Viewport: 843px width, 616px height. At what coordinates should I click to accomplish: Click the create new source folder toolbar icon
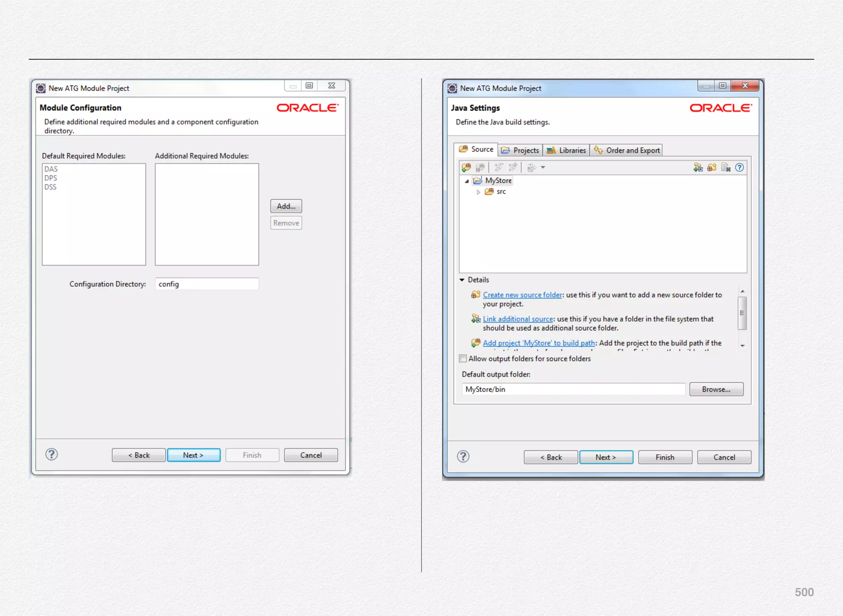point(712,168)
